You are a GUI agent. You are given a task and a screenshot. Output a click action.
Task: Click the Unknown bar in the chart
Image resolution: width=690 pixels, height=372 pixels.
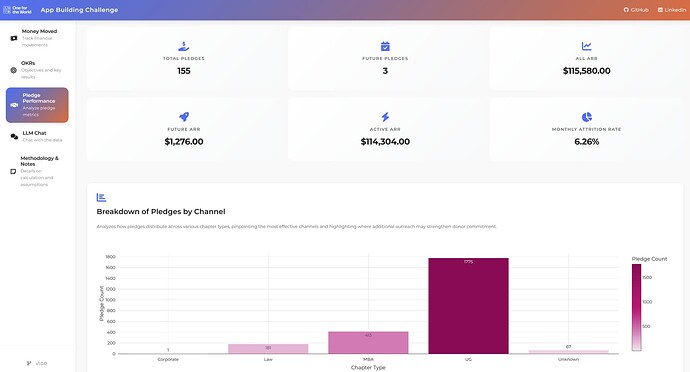pos(569,352)
